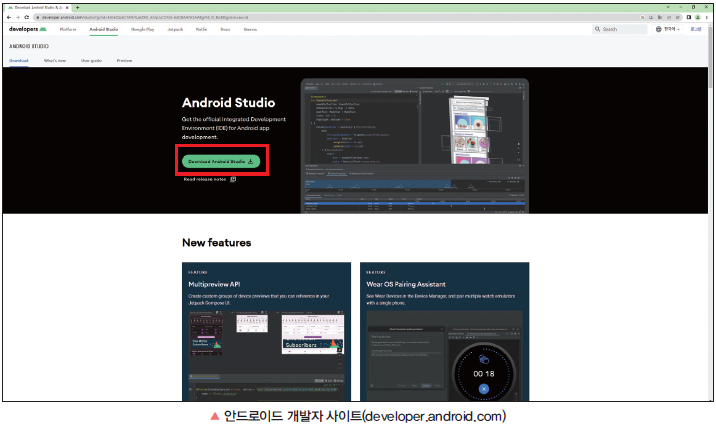The width and height of the screenshot is (716, 429).
Task: Click into the site Search field
Action: point(620,29)
